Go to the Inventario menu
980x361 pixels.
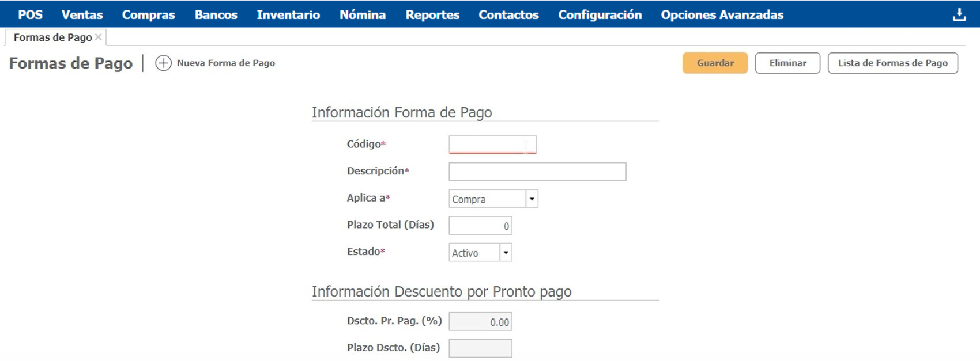(x=288, y=14)
